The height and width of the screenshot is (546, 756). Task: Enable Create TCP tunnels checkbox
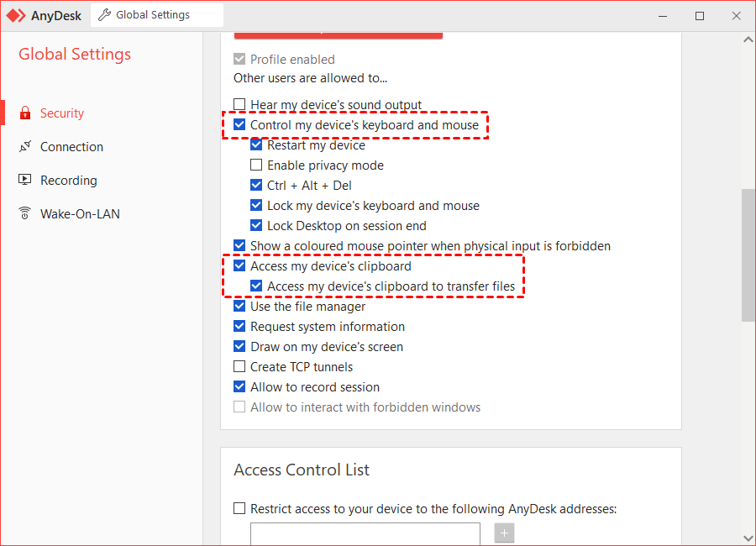(240, 367)
